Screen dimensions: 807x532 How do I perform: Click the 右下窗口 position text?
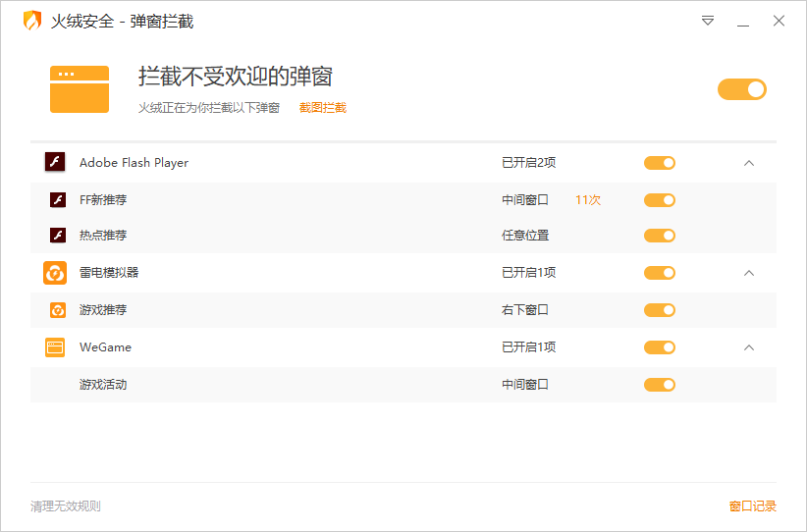pos(525,310)
